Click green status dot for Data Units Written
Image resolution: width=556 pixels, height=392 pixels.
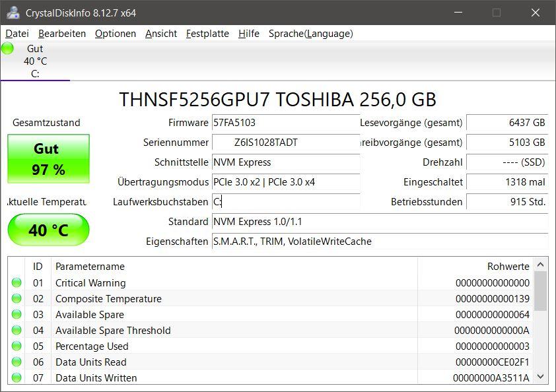pyautogui.click(x=17, y=377)
